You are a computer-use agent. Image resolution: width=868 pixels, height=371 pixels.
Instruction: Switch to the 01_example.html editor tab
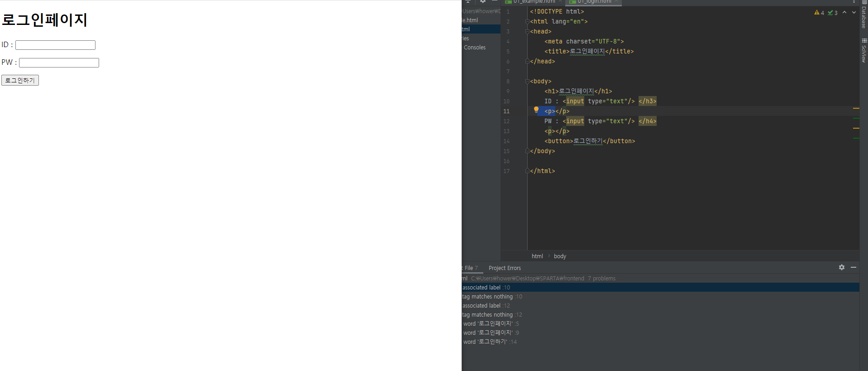(534, 2)
